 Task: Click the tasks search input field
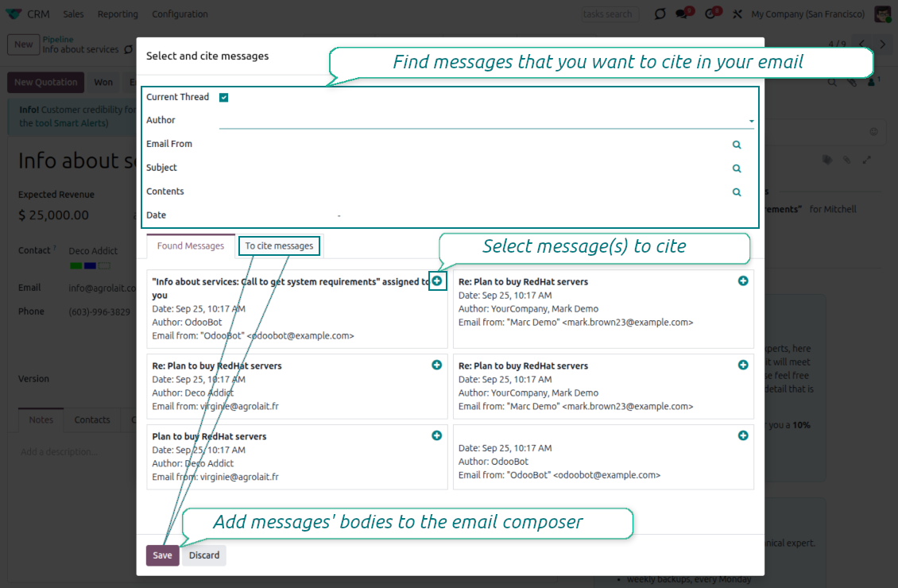pyautogui.click(x=609, y=14)
